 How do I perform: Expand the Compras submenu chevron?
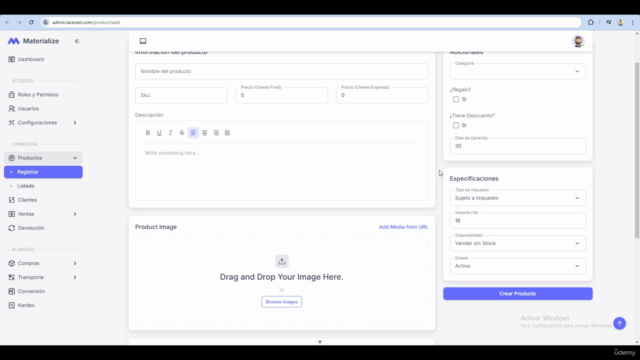point(75,263)
